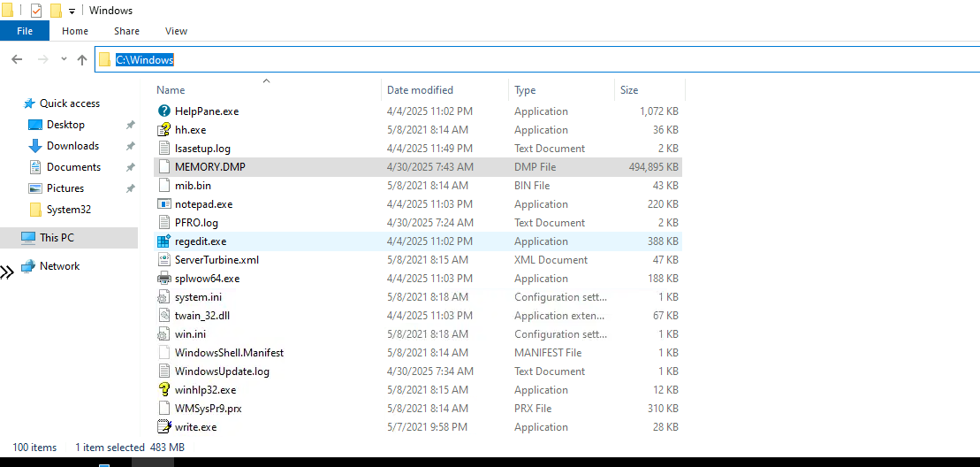Viewport: 980px width, 467px height.
Task: Click the MANIFEST File type cell
Action: click(548, 353)
